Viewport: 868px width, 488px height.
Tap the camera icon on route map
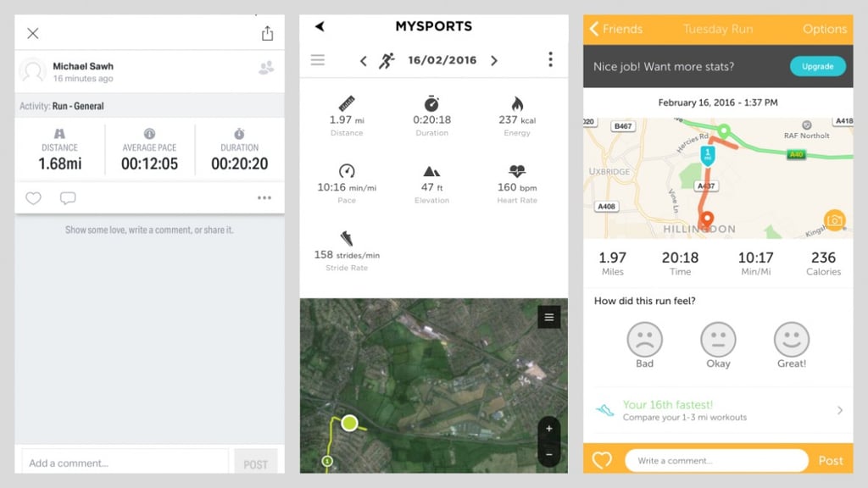point(834,220)
